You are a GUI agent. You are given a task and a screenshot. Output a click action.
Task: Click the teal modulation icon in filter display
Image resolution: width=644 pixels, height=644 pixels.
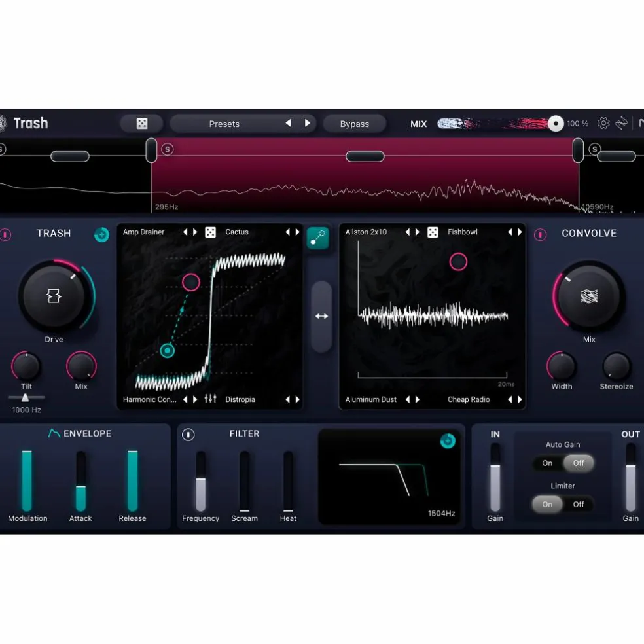click(448, 441)
